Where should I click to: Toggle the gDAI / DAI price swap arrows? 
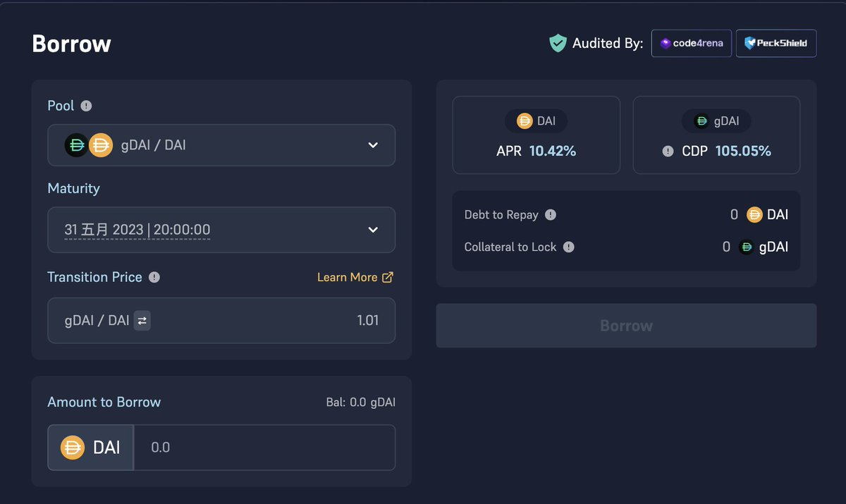tap(142, 321)
